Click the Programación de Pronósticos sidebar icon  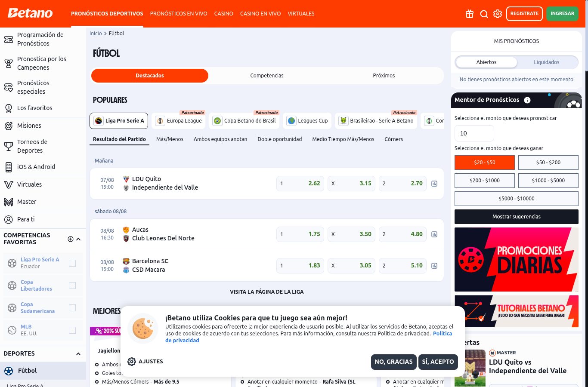[x=9, y=40]
